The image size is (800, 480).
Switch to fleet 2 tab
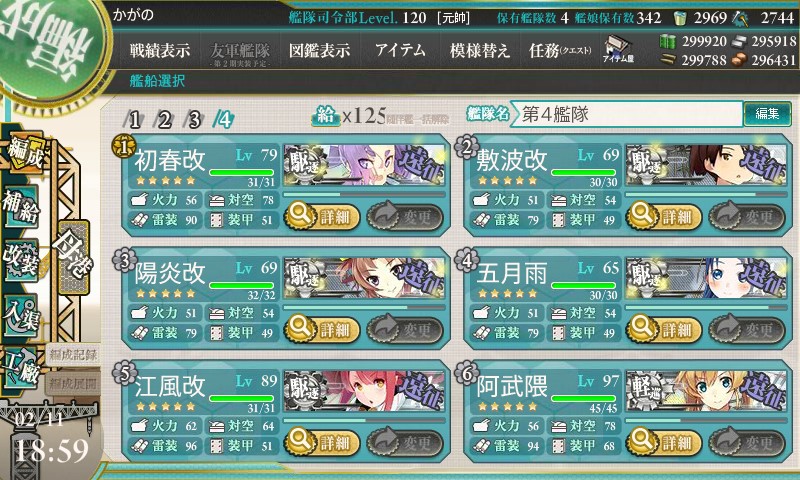tap(164, 120)
